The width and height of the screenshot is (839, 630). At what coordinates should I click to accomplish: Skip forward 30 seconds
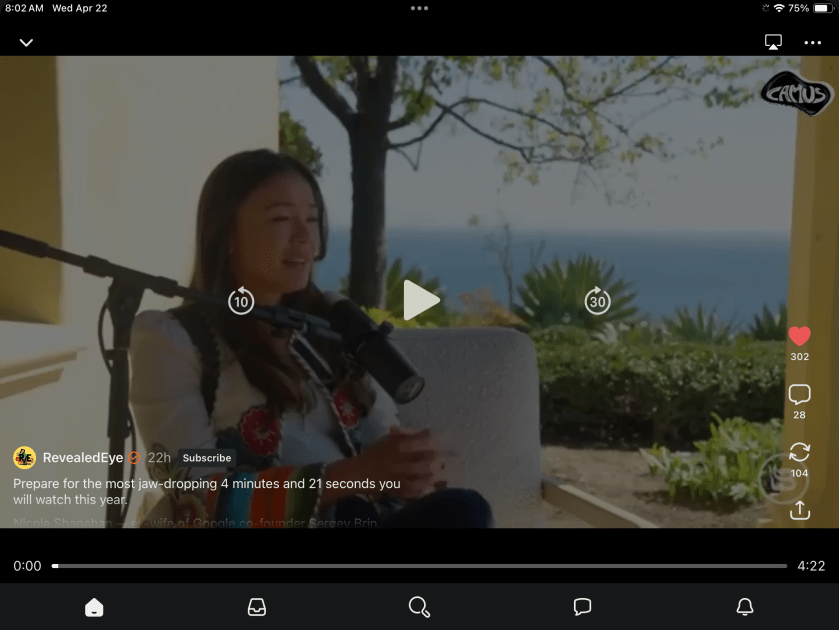pyautogui.click(x=597, y=300)
